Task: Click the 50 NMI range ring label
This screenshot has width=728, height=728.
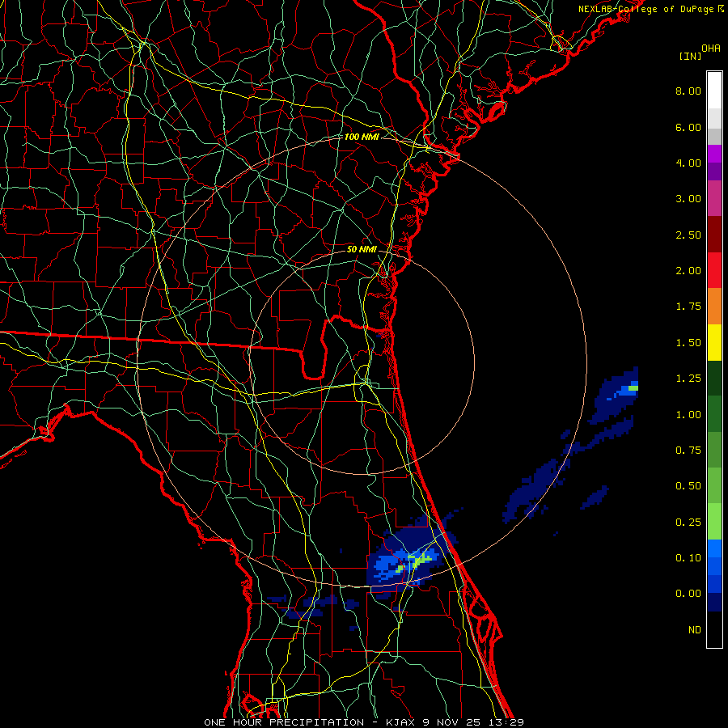Action: (x=362, y=249)
